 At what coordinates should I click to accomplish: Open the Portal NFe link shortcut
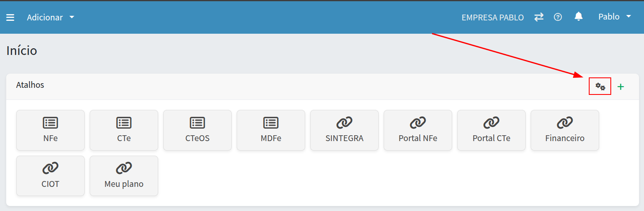click(x=418, y=130)
